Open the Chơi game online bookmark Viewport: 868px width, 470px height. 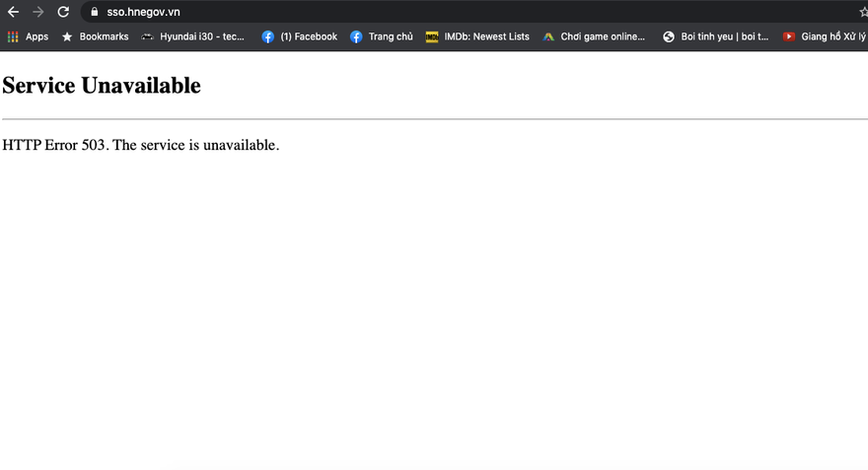[594, 36]
